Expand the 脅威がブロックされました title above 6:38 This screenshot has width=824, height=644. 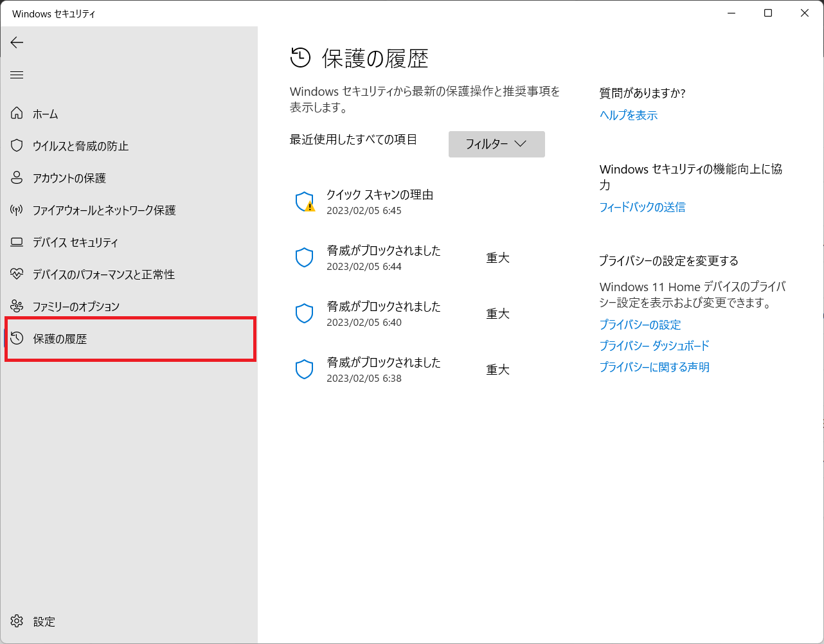pos(384,362)
